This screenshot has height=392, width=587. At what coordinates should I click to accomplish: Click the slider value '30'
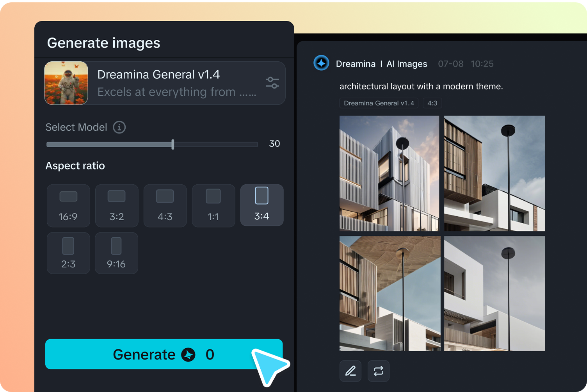click(274, 144)
